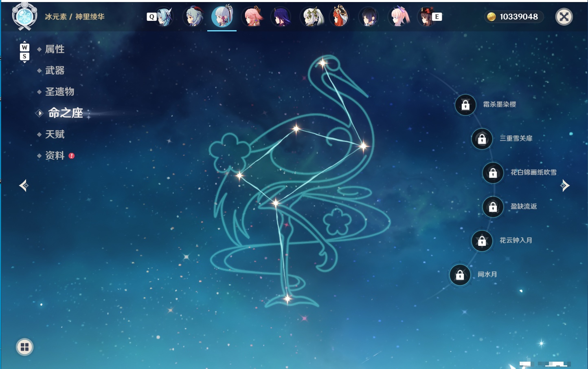Go to next character with right arrow
This screenshot has height=369, width=588.
click(x=565, y=186)
